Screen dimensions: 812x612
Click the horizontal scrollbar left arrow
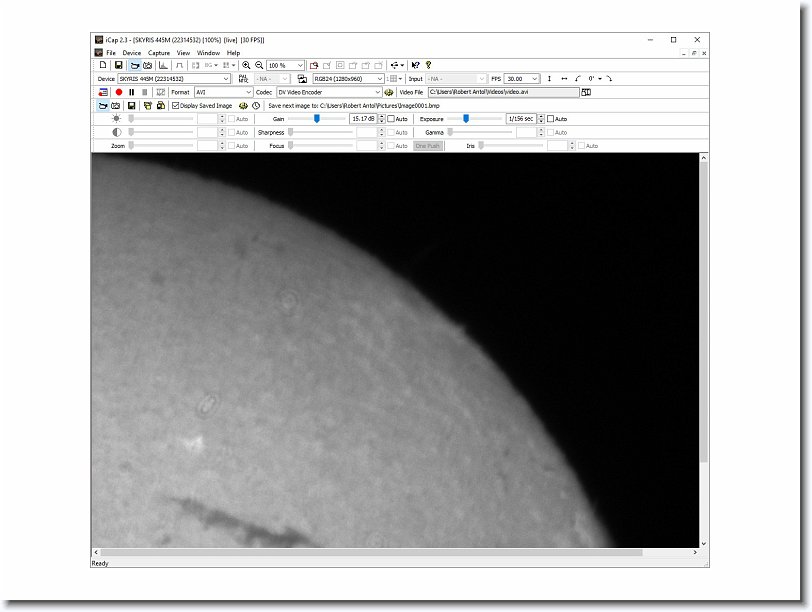[96, 552]
